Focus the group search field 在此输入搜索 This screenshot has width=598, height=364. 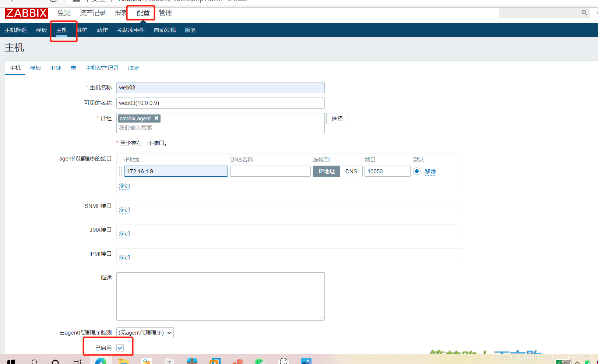[221, 128]
